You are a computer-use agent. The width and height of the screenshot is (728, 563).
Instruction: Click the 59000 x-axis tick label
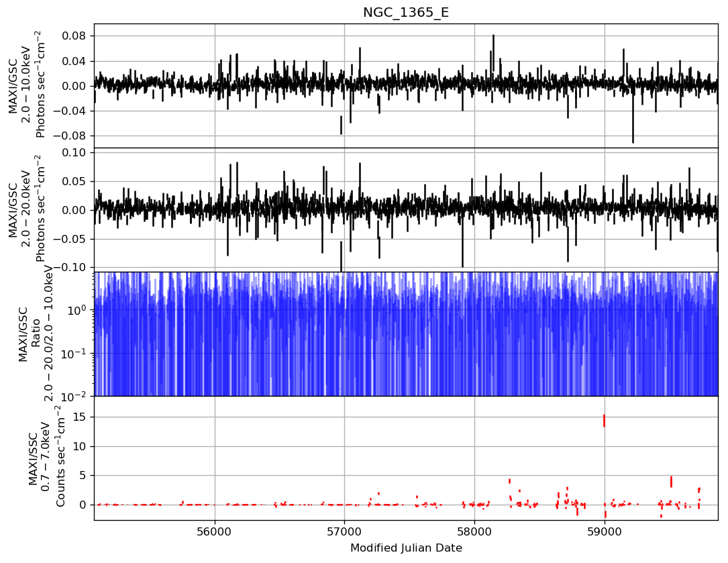click(605, 532)
